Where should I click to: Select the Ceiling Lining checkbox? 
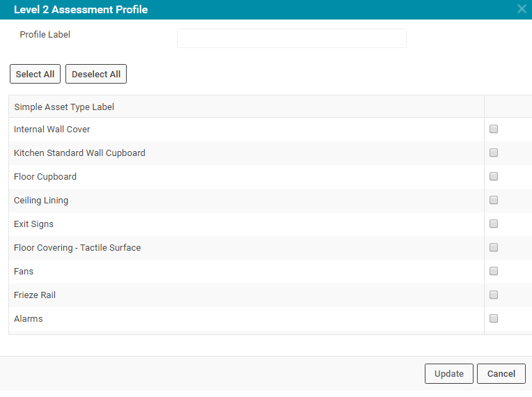pyautogui.click(x=494, y=200)
